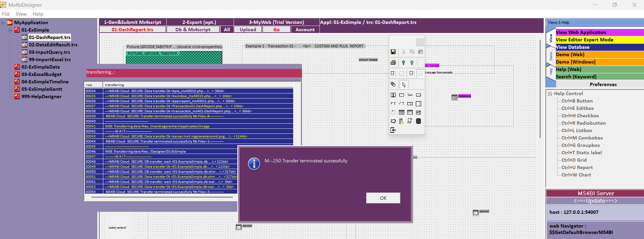Switch to 2-Export (opt.) tab

point(199,22)
